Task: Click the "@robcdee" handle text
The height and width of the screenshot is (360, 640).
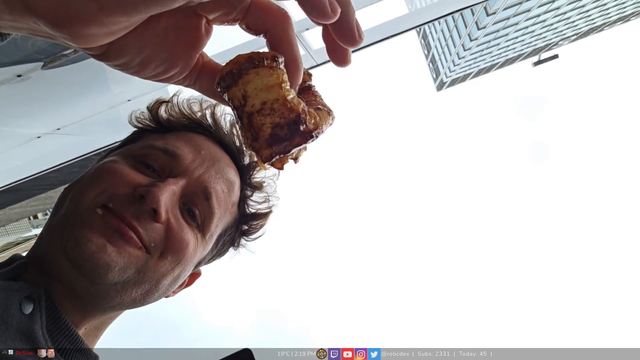Action: click(x=395, y=354)
